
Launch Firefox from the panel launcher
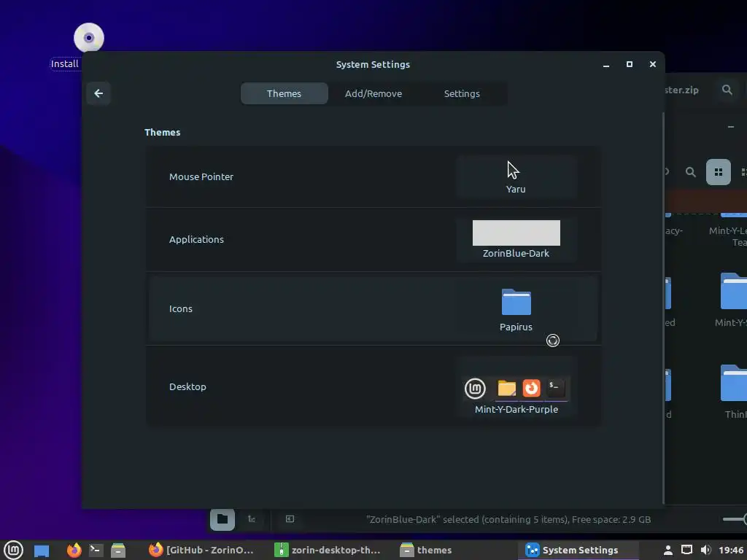coord(74,550)
